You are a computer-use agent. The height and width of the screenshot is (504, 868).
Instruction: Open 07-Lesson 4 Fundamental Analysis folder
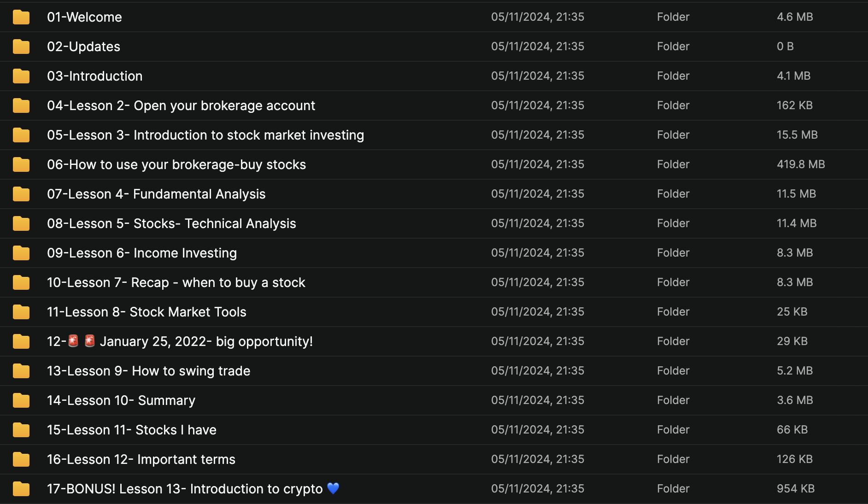point(156,194)
